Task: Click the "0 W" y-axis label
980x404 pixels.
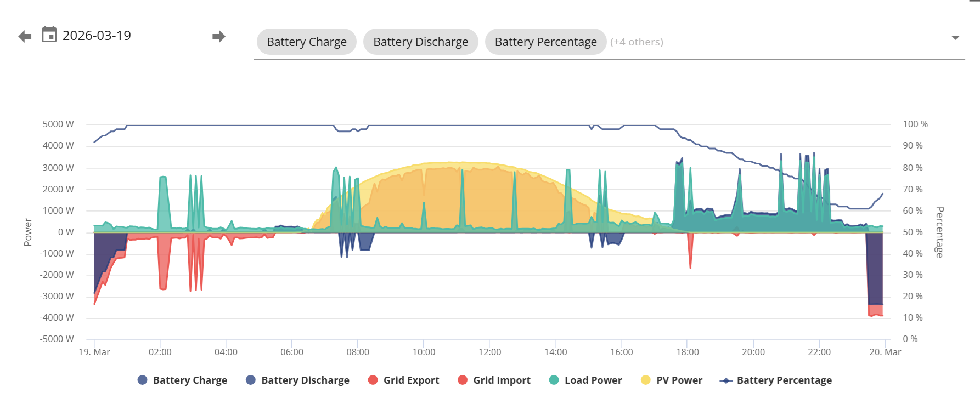Action: 66,232
